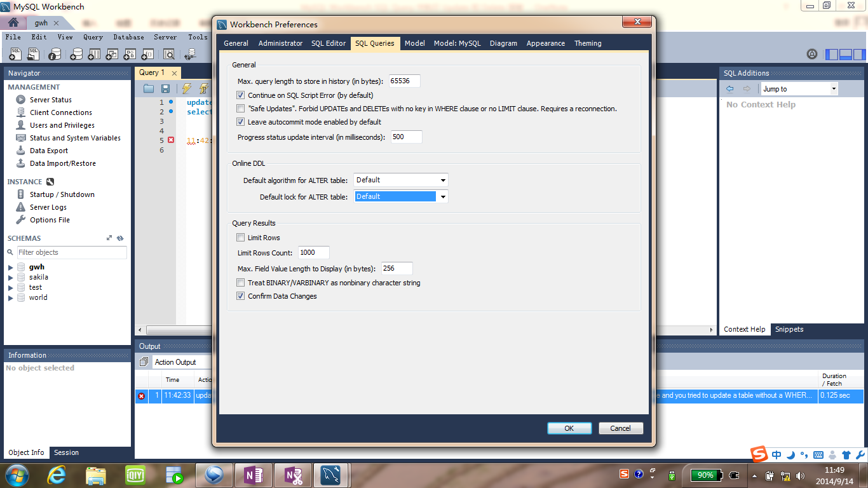The width and height of the screenshot is (868, 488).
Task: Open the Jump to dropdown
Action: click(x=799, y=89)
